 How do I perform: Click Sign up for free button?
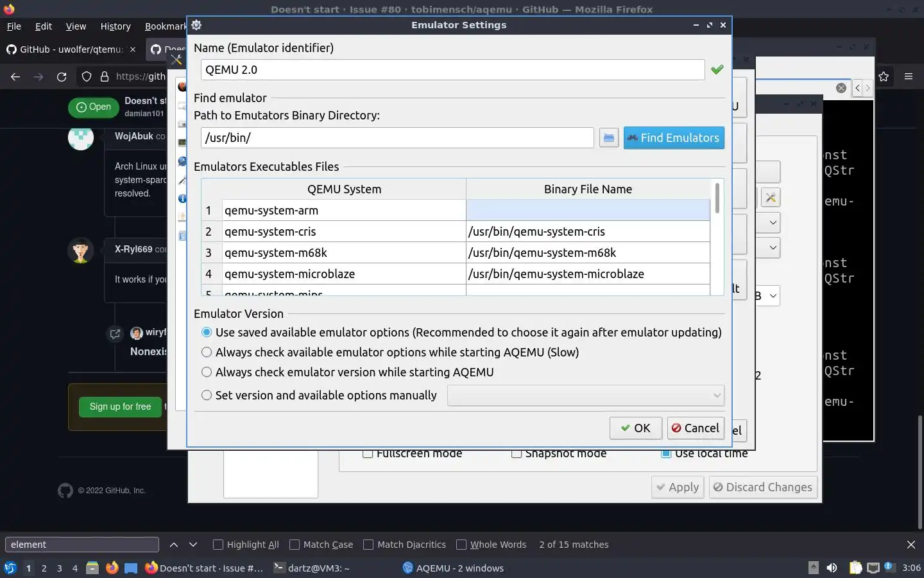point(120,407)
